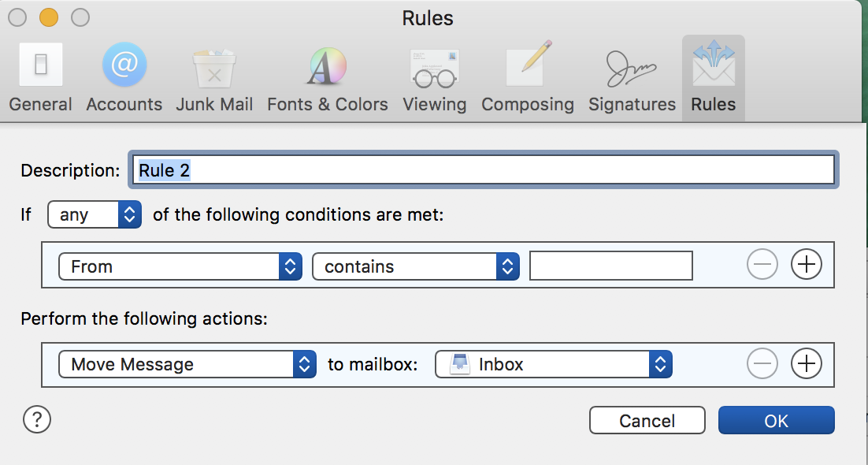Add a new action with plus button
The image size is (868, 465).
tap(806, 364)
